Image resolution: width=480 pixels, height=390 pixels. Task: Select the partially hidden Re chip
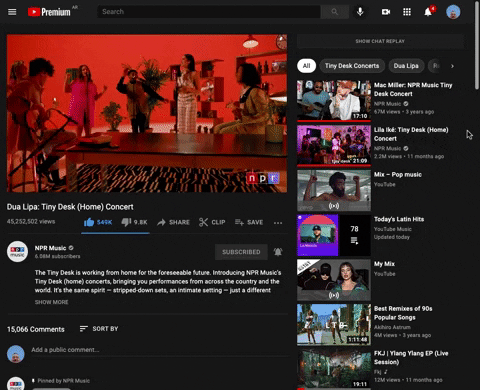(x=435, y=66)
